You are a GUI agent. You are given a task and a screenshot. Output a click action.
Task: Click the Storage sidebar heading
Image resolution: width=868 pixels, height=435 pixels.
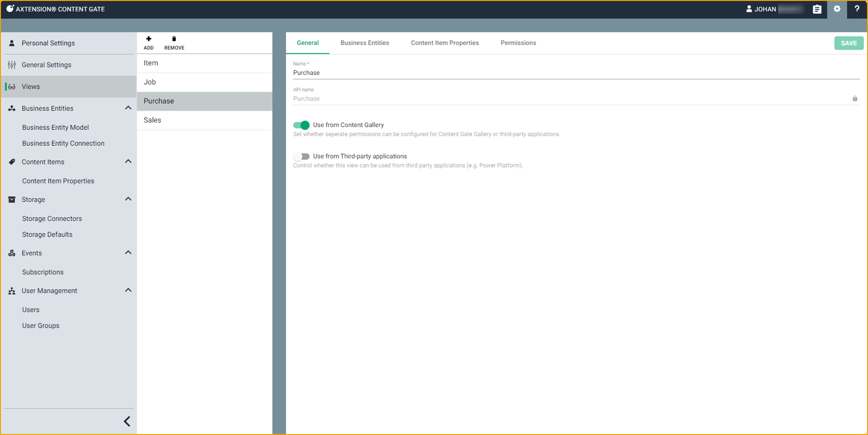click(33, 199)
